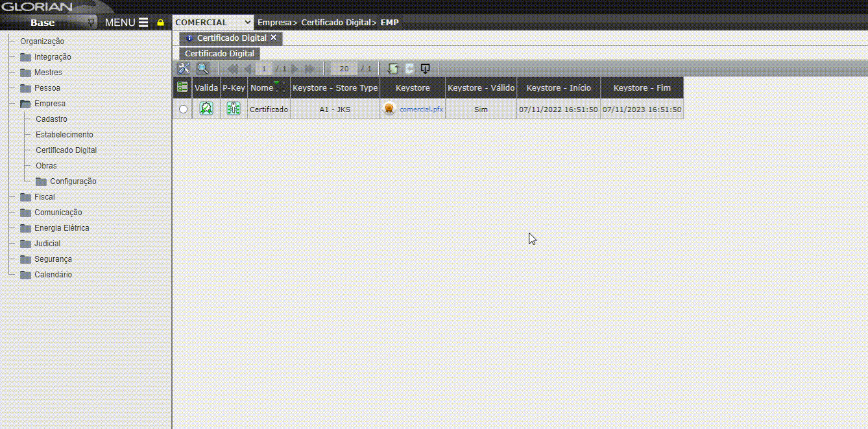Click the P-Key icon in the row

[234, 109]
